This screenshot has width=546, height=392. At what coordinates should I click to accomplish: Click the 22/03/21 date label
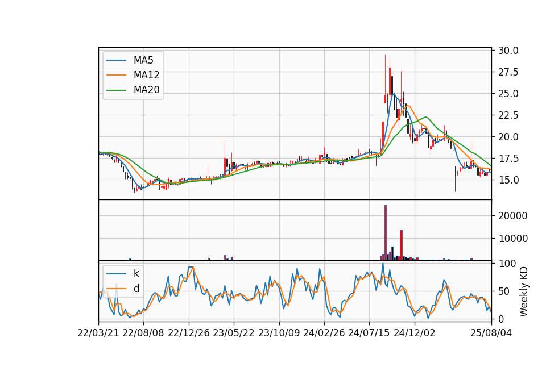pos(98,333)
